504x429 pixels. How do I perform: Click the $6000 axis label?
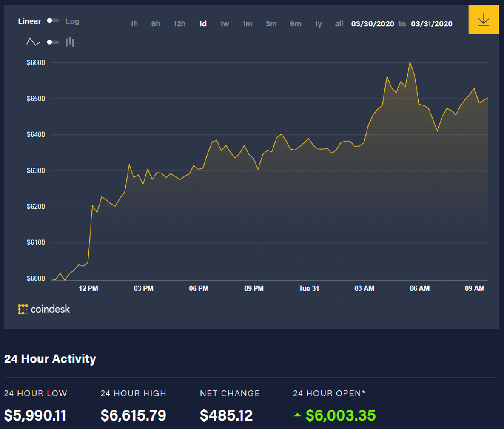click(36, 279)
